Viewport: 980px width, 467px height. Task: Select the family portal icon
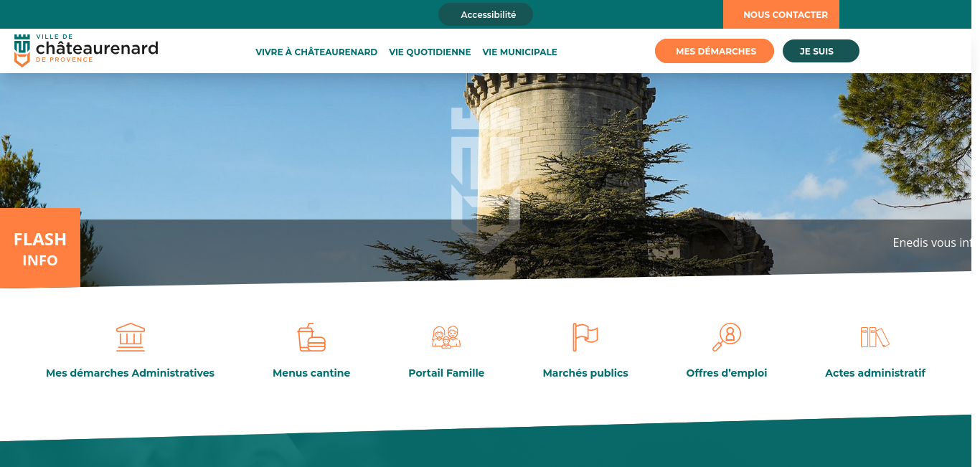[x=446, y=336]
